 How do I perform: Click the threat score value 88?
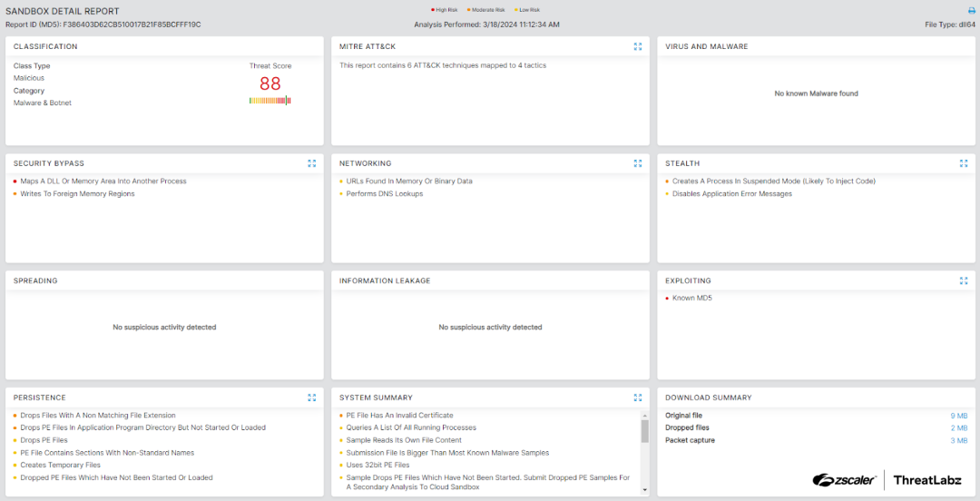(269, 83)
